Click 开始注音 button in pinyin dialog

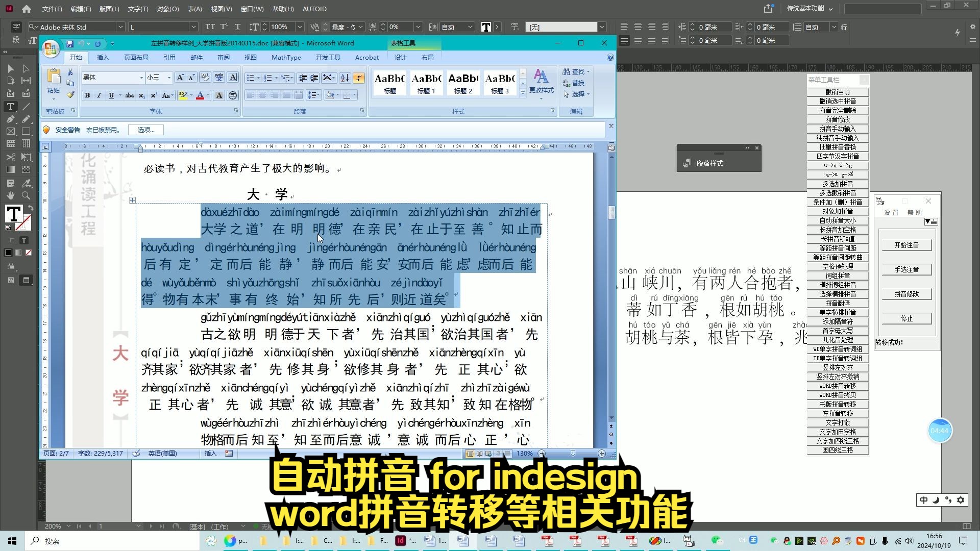click(x=906, y=245)
